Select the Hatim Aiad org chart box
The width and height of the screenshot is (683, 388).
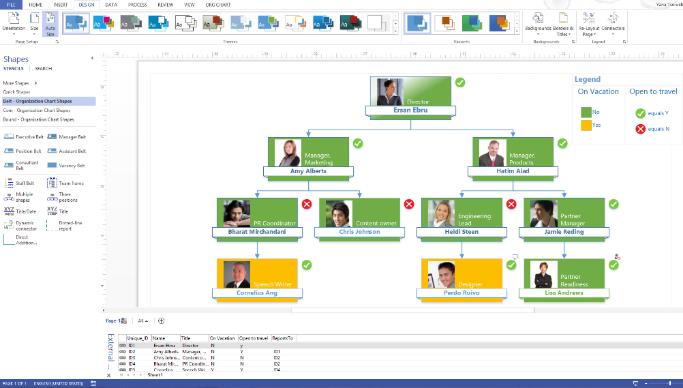tap(513, 159)
